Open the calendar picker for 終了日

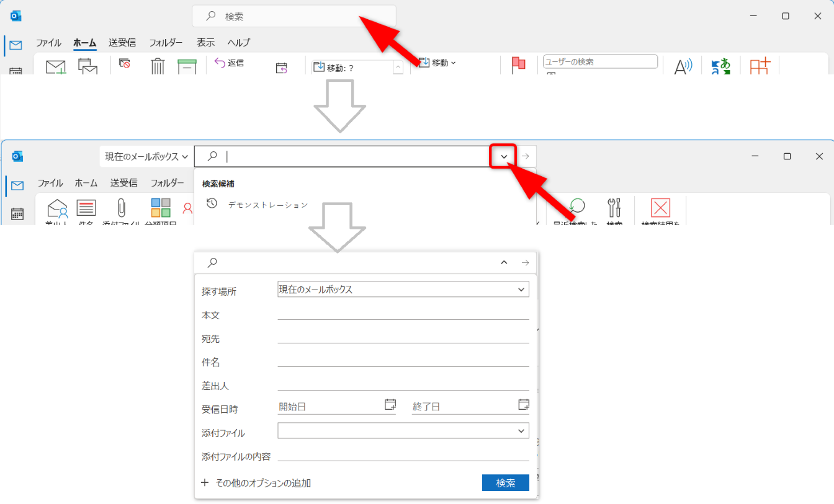(524, 405)
